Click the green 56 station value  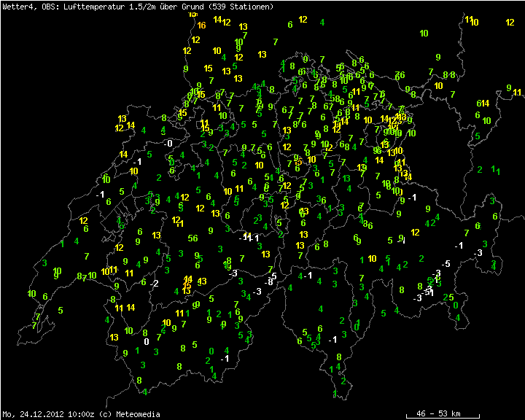pyautogui.click(x=192, y=238)
